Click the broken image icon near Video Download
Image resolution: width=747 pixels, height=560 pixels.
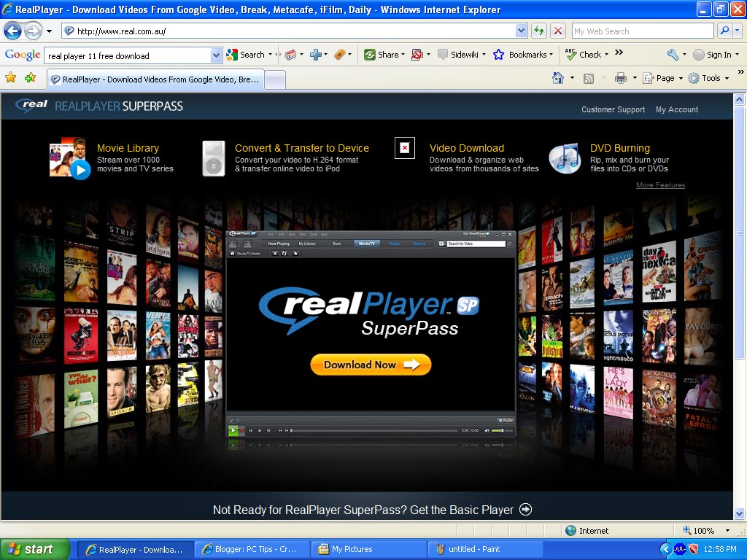click(404, 147)
